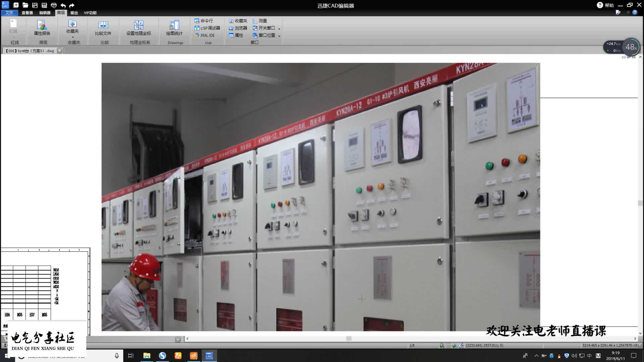The width and height of the screenshot is (644, 362).
Task: Click the microphone icon in taskbar search
Action: (117, 356)
